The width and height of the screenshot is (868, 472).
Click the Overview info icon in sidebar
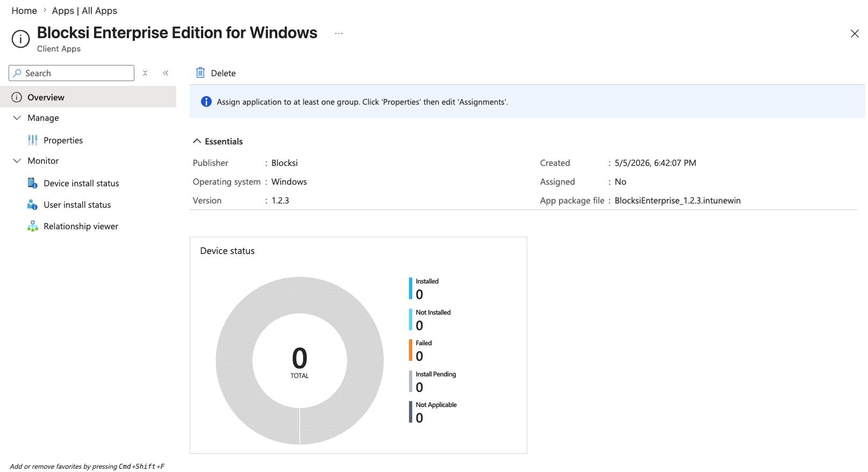pyautogui.click(x=17, y=97)
